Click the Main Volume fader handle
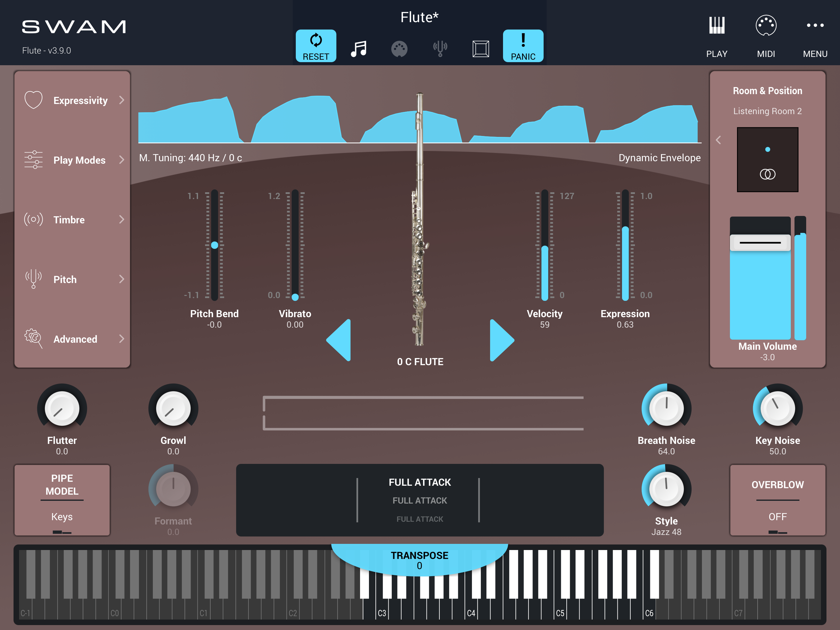840x630 pixels. coord(760,242)
